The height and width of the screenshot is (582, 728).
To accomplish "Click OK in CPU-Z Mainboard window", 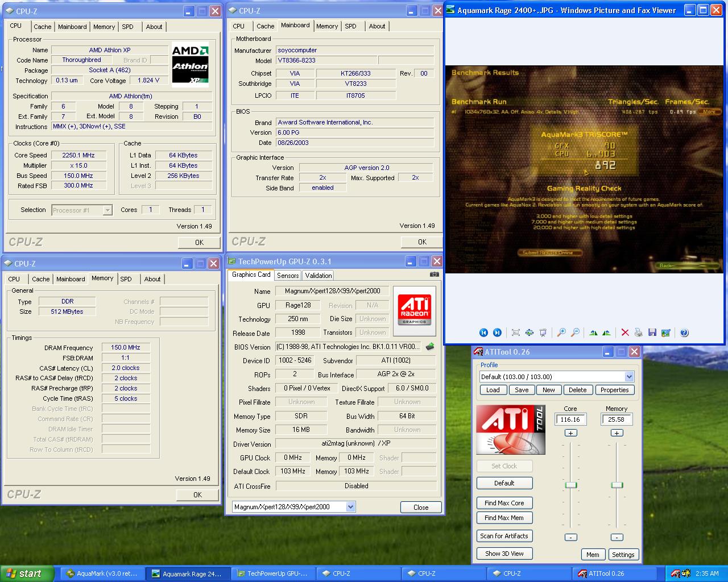I will pos(421,242).
